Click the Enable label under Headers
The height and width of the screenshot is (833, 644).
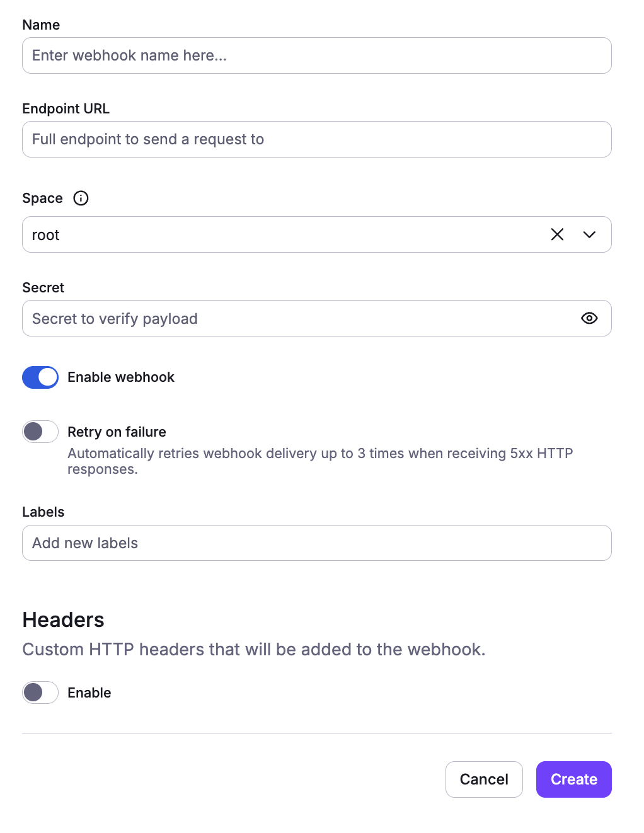89,692
